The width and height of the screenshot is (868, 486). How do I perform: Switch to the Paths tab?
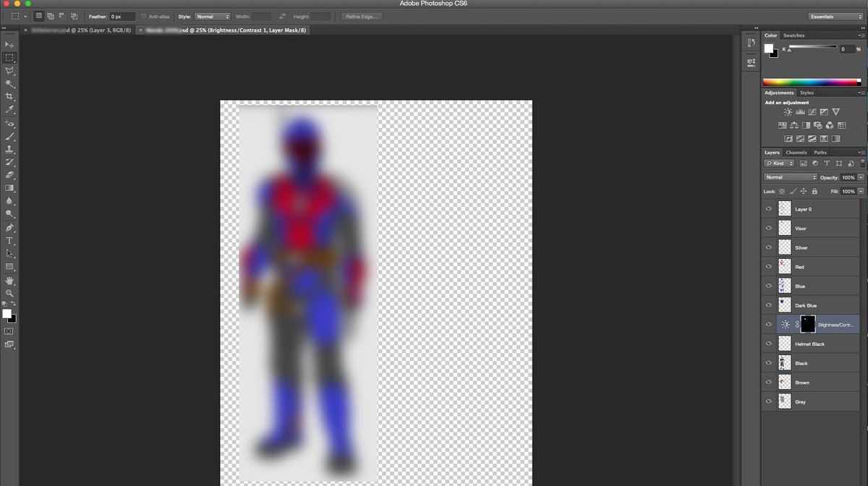tap(820, 153)
